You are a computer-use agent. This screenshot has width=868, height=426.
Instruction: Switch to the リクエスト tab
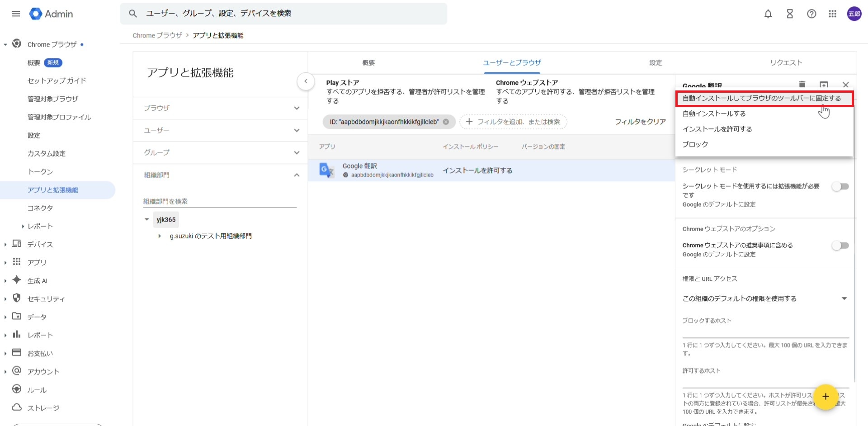coord(786,63)
